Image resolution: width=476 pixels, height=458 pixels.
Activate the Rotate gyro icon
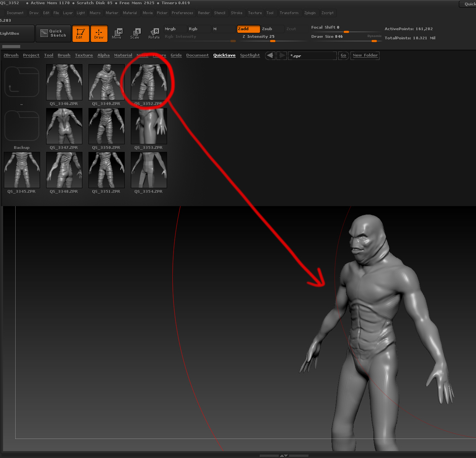coord(154,34)
